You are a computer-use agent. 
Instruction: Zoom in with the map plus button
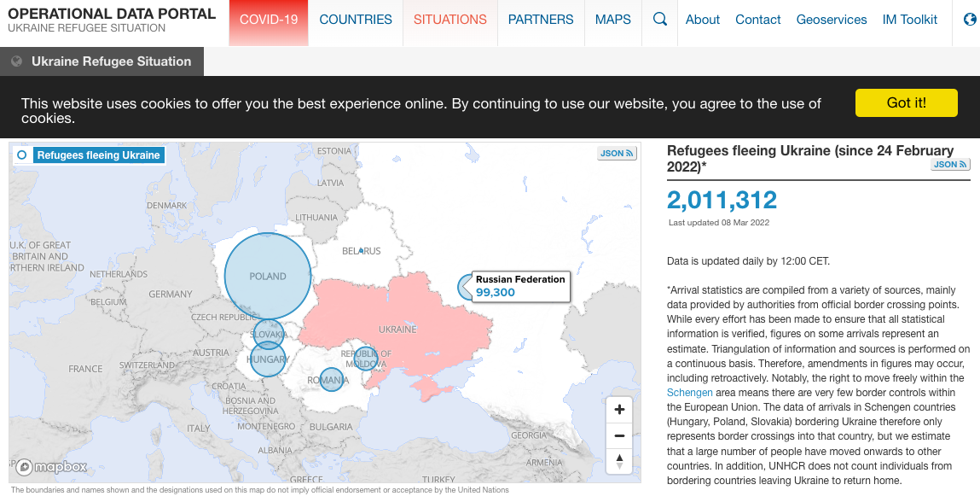coord(619,410)
